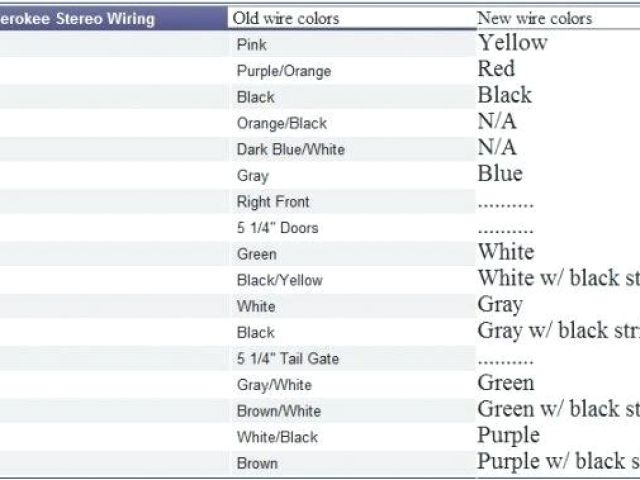Viewport: 640px width, 480px height.
Task: Select the 'Gray/White' cell
Action: tap(274, 385)
